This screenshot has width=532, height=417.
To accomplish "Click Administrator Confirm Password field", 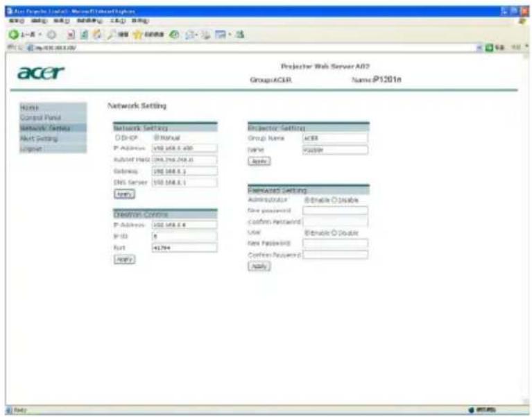I will pyautogui.click(x=335, y=221).
